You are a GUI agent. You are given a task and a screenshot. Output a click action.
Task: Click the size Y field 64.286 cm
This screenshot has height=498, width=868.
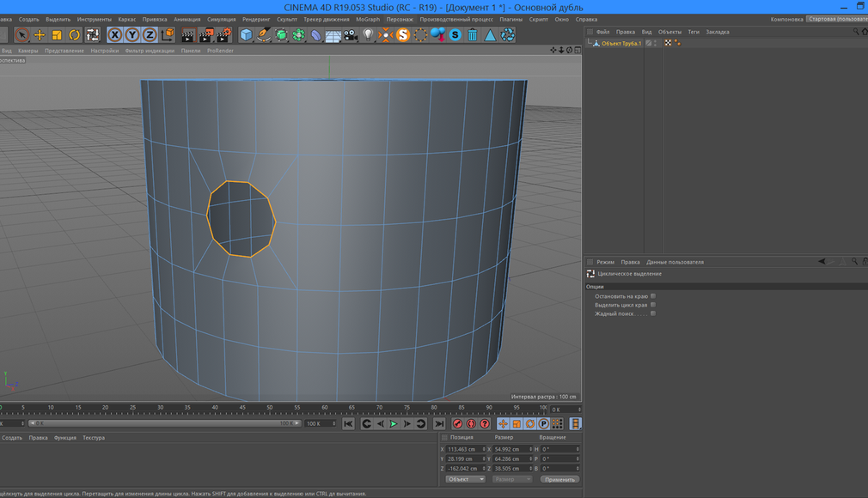coord(511,459)
